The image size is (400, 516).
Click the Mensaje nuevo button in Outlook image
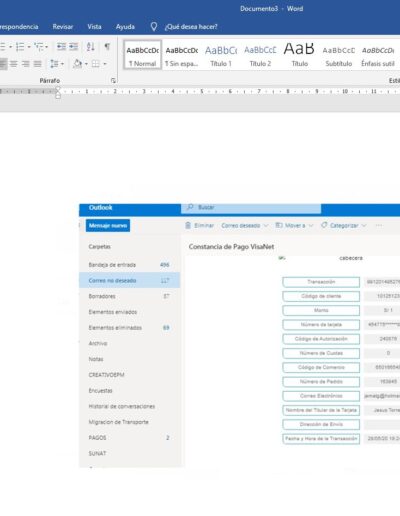[x=108, y=225]
